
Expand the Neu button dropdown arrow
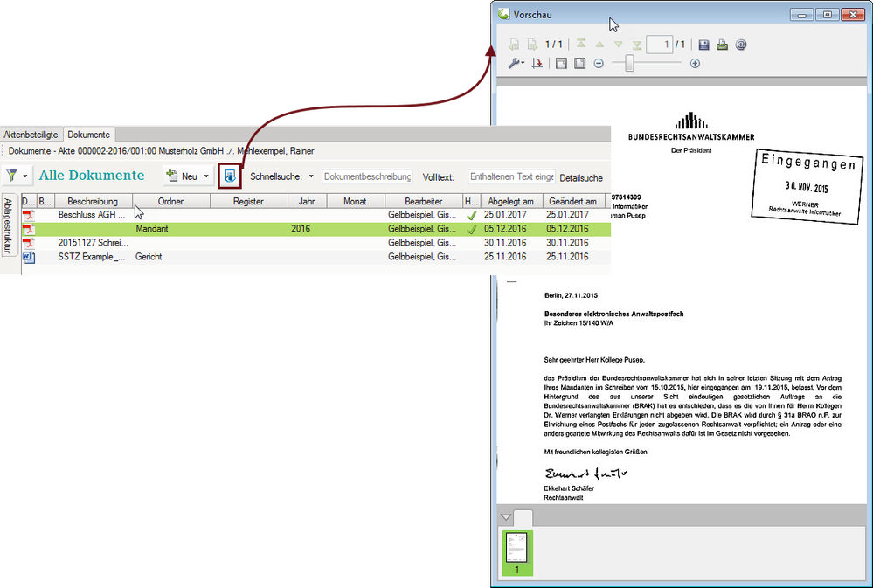(x=207, y=177)
